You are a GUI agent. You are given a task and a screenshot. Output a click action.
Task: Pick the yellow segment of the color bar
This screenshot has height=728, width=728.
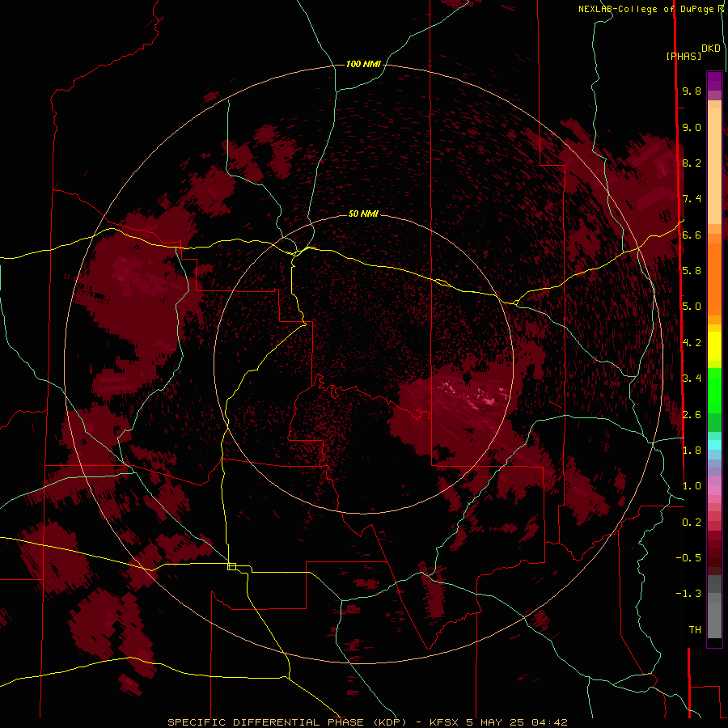[714, 346]
